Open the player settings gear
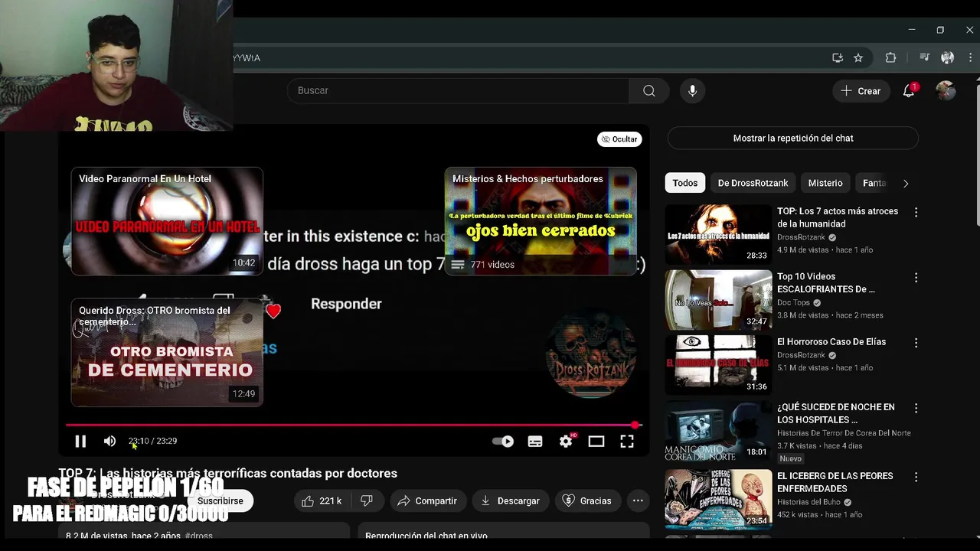 [x=566, y=441]
